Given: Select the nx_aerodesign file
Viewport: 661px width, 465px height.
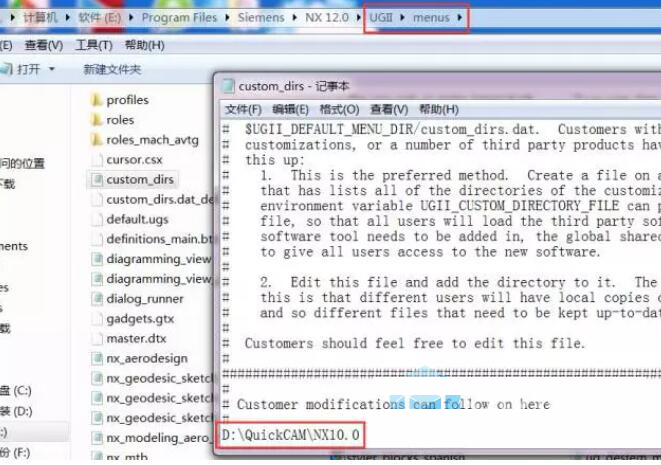Looking at the screenshot, I should point(146,358).
